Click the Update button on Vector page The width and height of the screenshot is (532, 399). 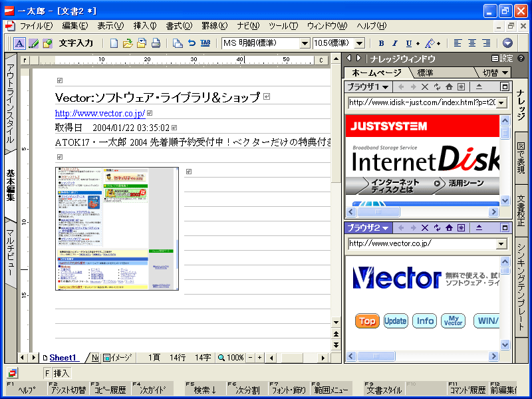click(x=395, y=321)
